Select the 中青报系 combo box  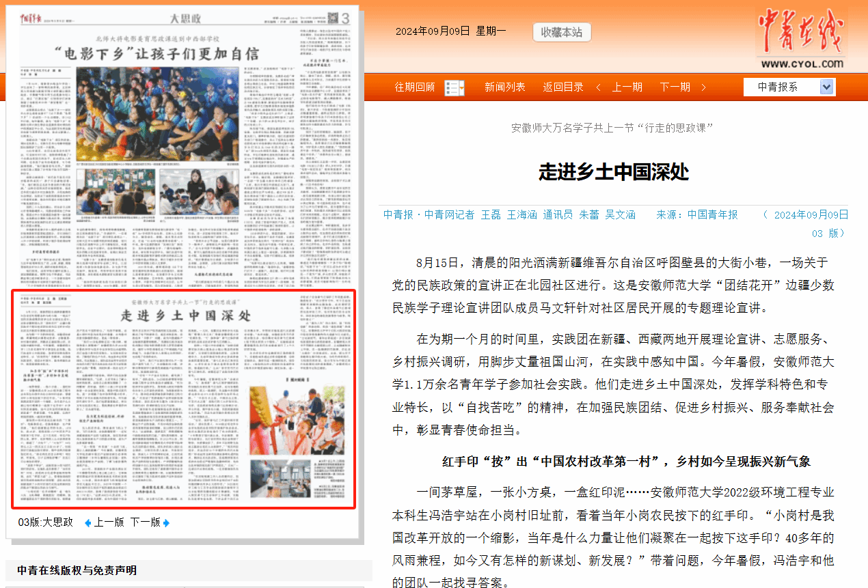[x=789, y=87]
